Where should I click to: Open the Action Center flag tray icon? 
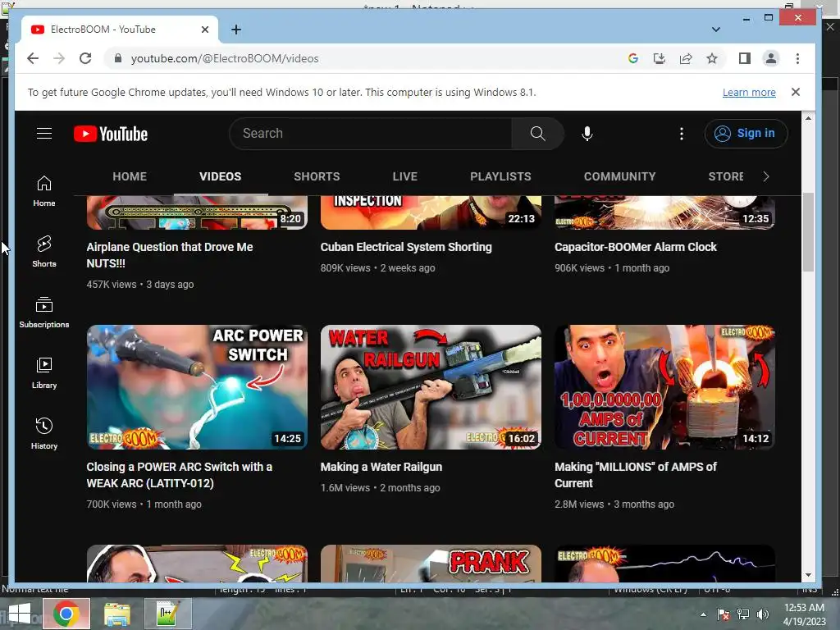point(724,614)
